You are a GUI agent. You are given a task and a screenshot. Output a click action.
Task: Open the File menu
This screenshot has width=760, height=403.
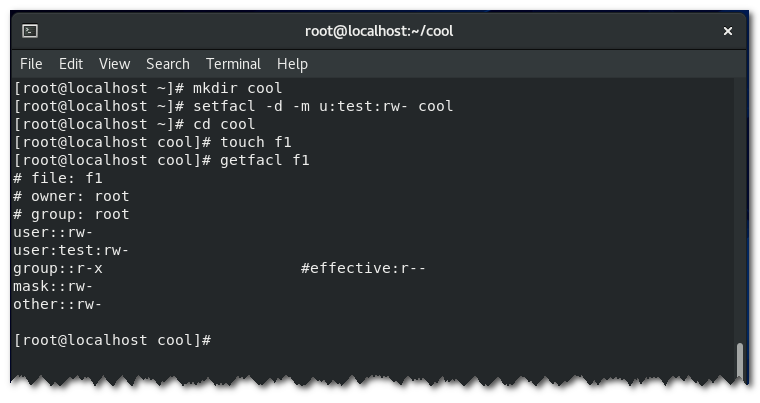tap(31, 64)
